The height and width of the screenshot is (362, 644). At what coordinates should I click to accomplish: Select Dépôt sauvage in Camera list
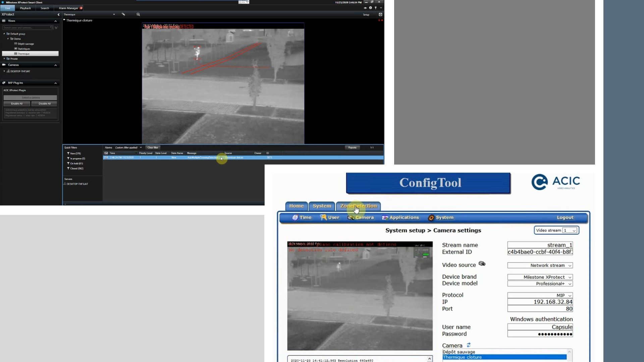(504, 352)
